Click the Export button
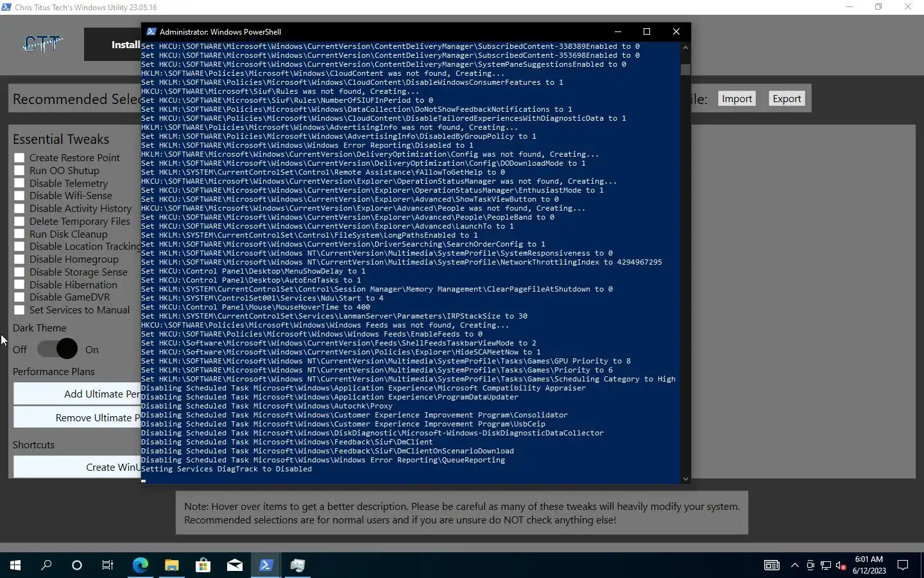 click(787, 99)
